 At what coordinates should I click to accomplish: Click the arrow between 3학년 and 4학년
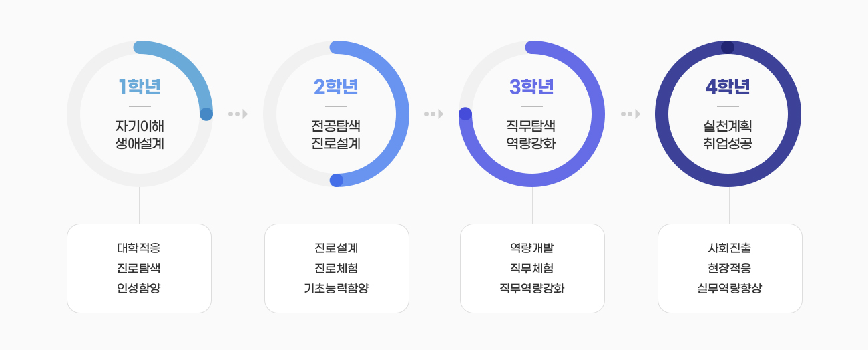click(x=630, y=114)
